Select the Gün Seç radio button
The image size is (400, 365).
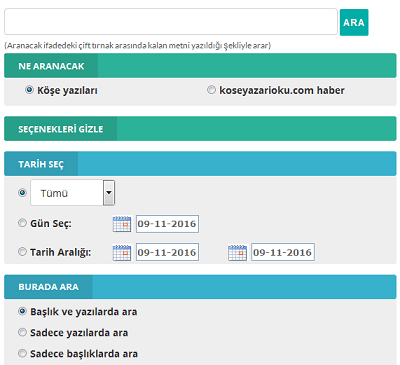tap(22, 223)
